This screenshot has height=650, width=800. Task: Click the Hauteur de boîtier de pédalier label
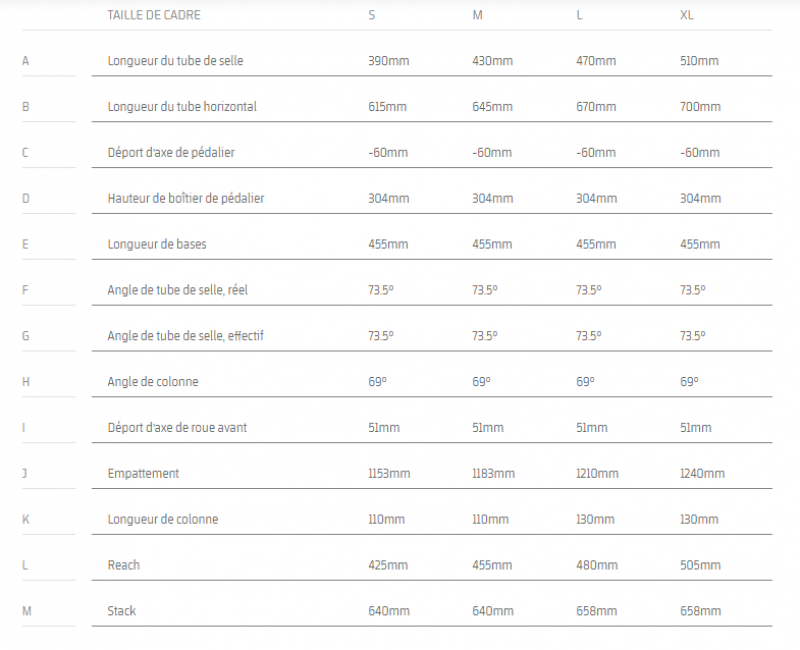pos(186,199)
